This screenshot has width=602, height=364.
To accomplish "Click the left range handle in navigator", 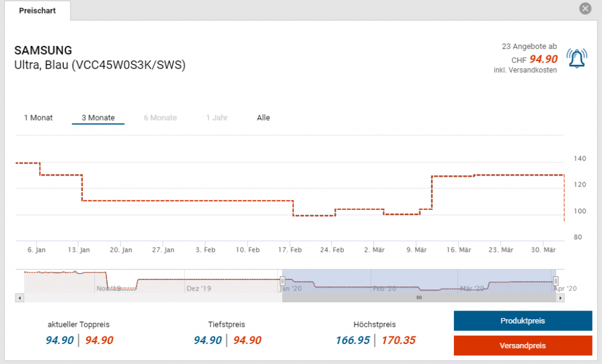I will point(282,281).
